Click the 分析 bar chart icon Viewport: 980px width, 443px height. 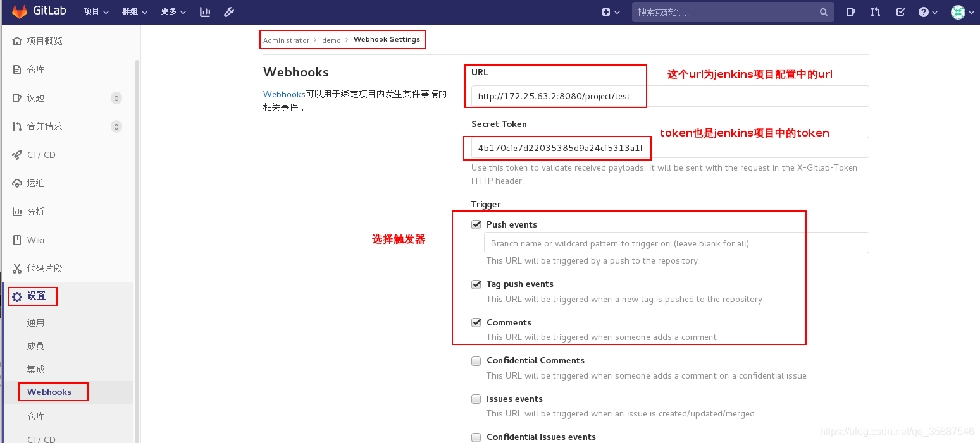pos(17,212)
